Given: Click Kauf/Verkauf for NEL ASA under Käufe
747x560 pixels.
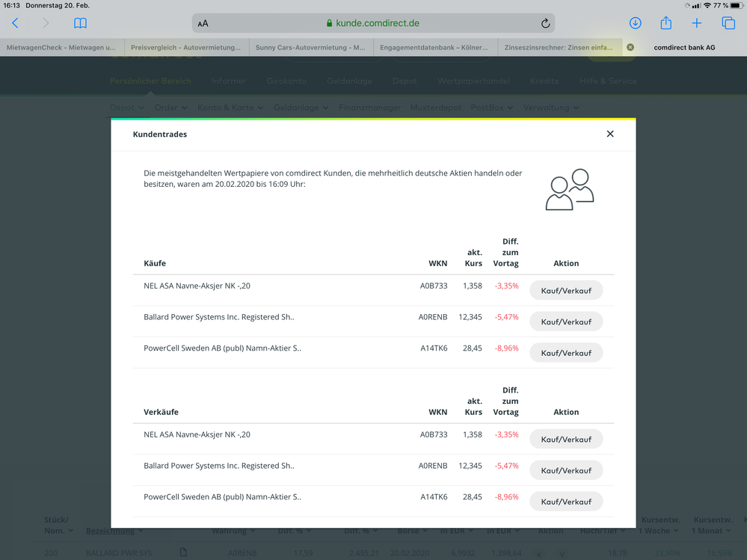Looking at the screenshot, I should coord(566,291).
